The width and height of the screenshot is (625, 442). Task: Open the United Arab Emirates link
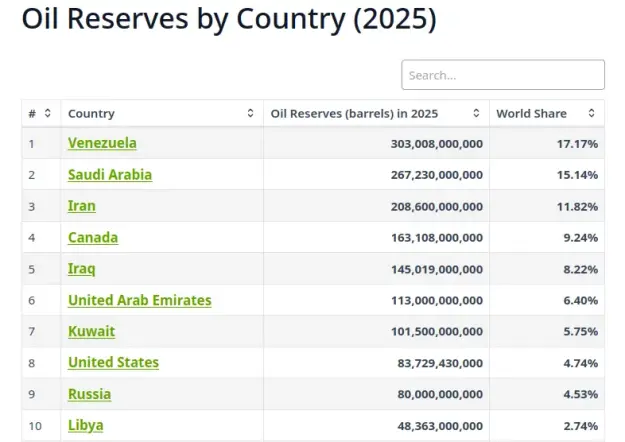140,300
